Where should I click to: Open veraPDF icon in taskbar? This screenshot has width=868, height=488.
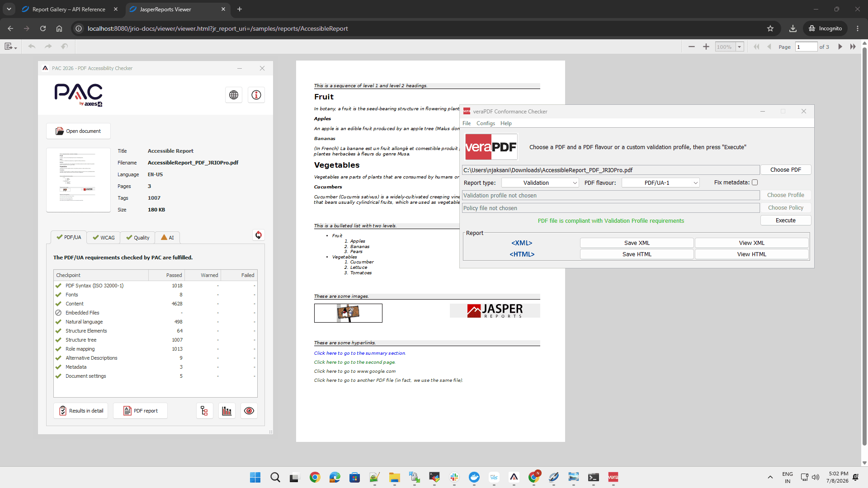tap(613, 477)
